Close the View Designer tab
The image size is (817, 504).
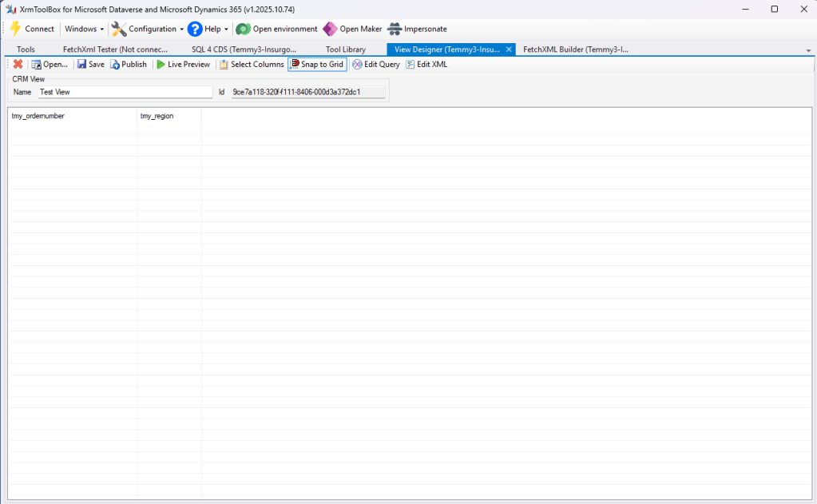click(x=509, y=49)
